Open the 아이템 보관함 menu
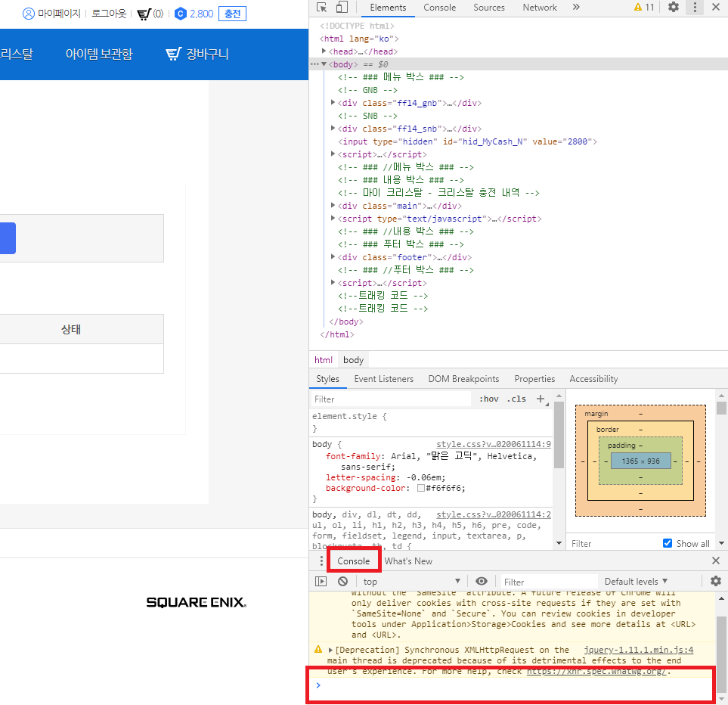Screen dimensions: 728x705 pos(99,54)
